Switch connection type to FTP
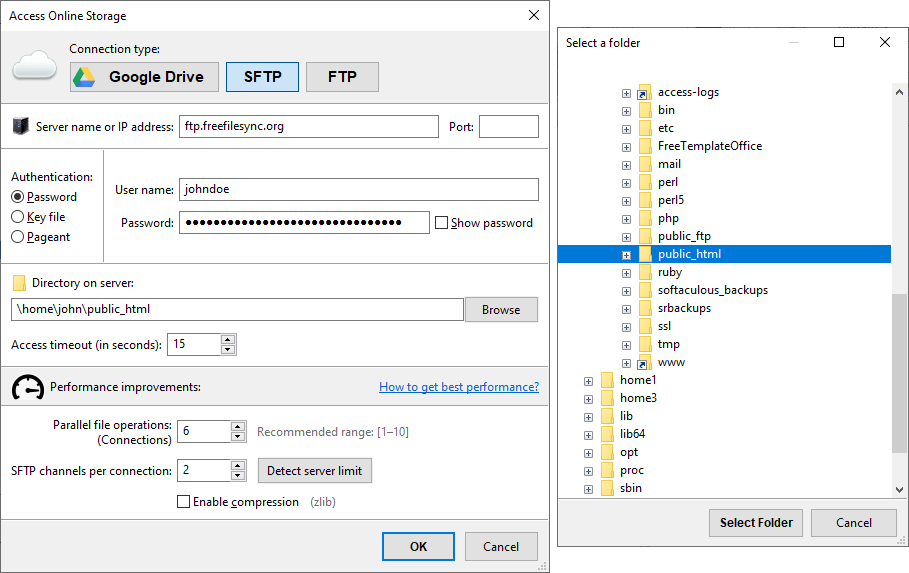The height and width of the screenshot is (573, 909). click(342, 77)
